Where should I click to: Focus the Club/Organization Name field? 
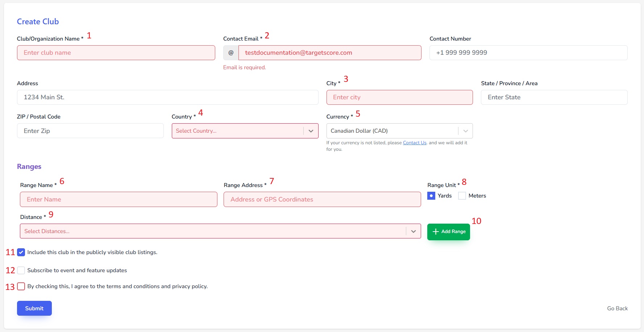(116, 53)
